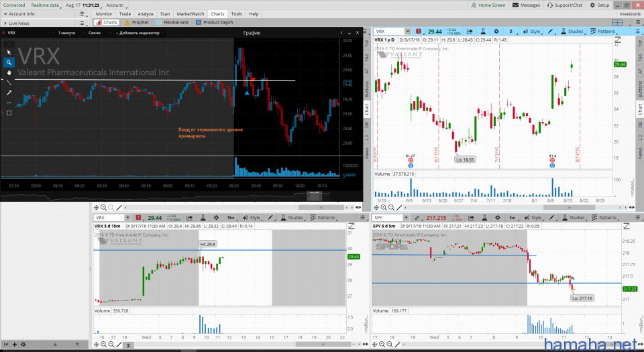
Task: Toggle red link 1 on VRX 15m chart
Action: click(138, 218)
